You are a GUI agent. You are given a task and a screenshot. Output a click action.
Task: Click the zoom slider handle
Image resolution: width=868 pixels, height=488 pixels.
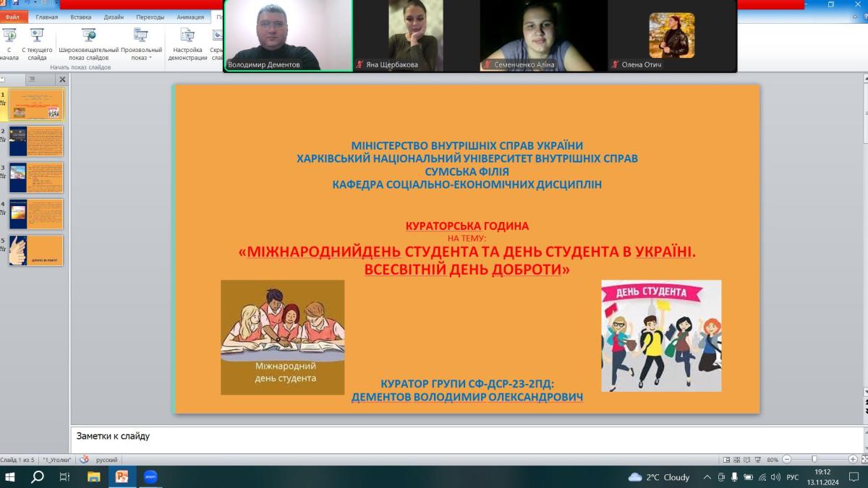814,460
